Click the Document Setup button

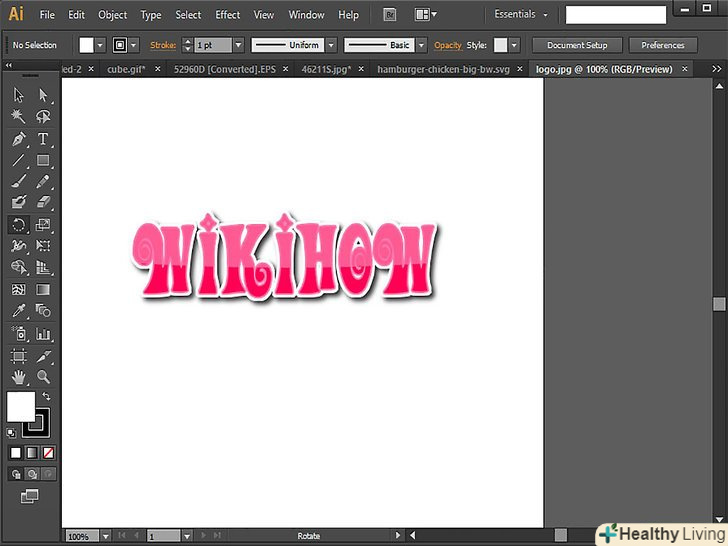576,45
